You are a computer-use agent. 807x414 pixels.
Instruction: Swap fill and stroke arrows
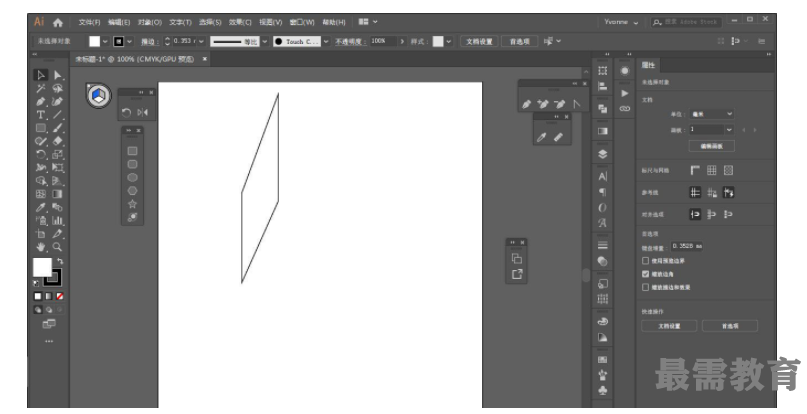coord(60,261)
